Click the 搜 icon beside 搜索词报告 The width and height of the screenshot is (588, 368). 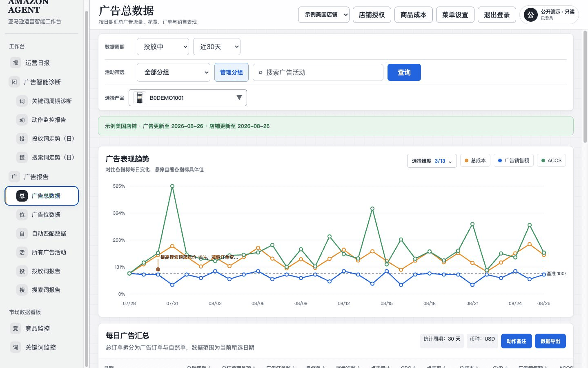click(x=22, y=290)
